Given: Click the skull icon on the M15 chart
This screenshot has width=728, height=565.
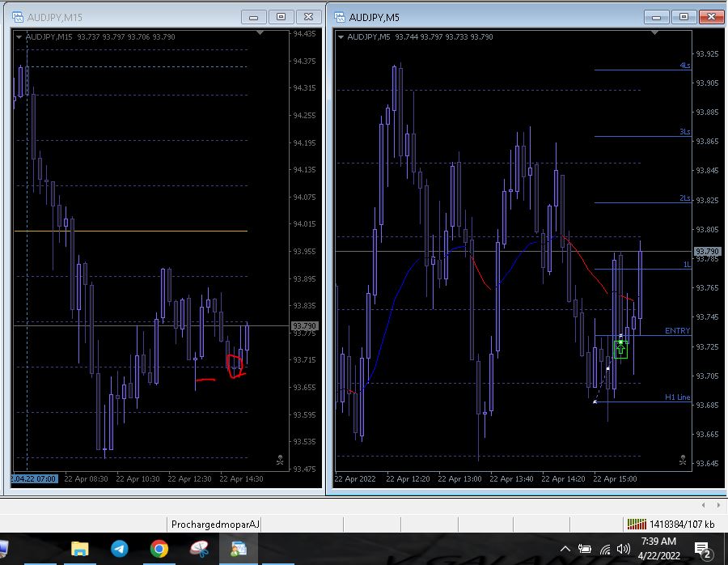Looking at the screenshot, I should point(280,461).
